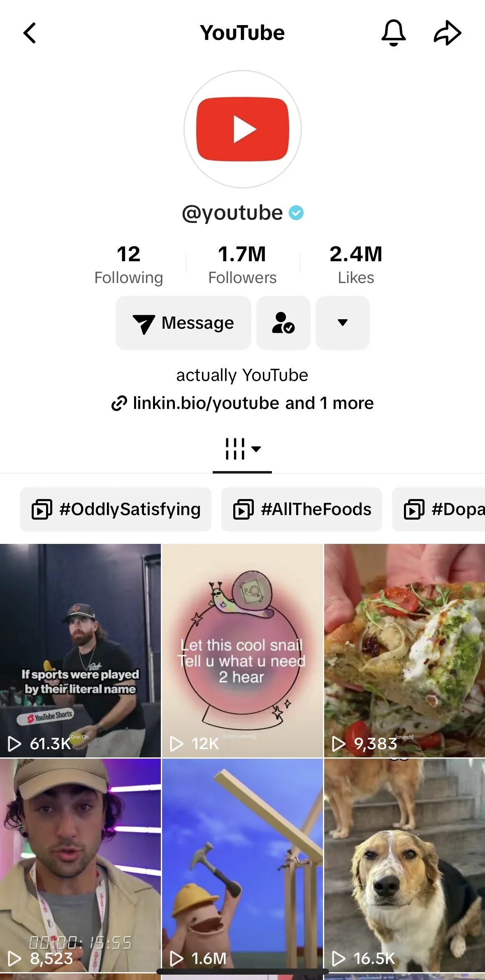The image size is (485, 980).
Task: Play the cool snail video with 12K views
Action: point(242,650)
